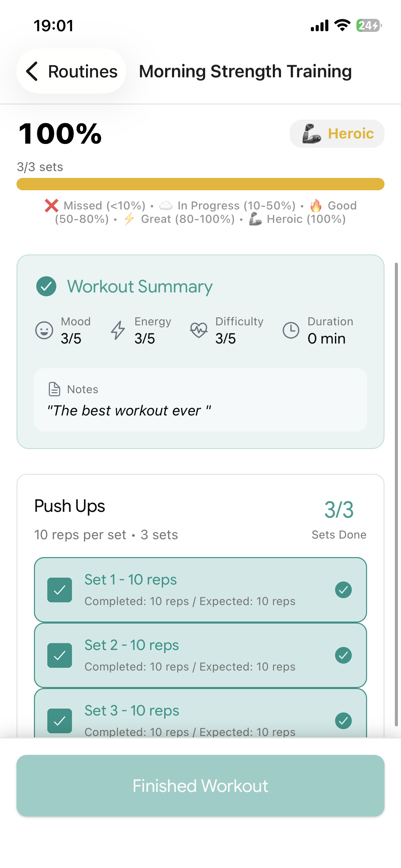This screenshot has height=868, width=401.
Task: Select the Morning Strength Training title
Action: pyautogui.click(x=245, y=71)
